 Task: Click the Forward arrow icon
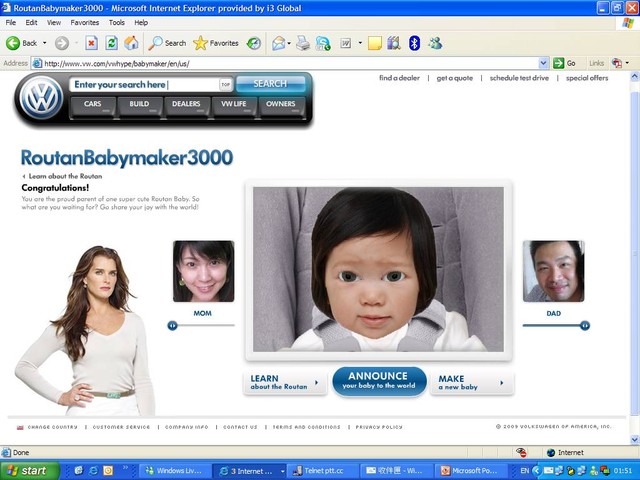pyautogui.click(x=62, y=43)
